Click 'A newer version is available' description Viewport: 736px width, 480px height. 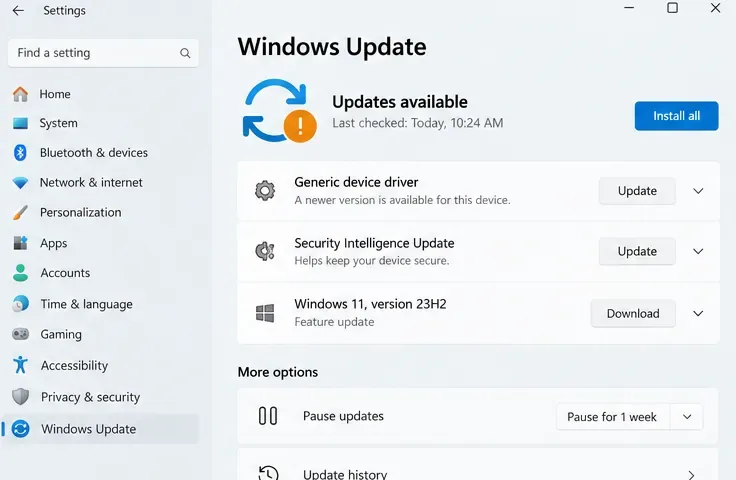pyautogui.click(x=402, y=200)
